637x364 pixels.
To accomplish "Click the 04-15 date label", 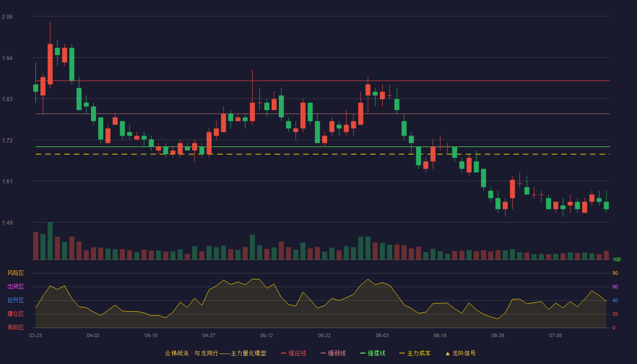I will (151, 335).
